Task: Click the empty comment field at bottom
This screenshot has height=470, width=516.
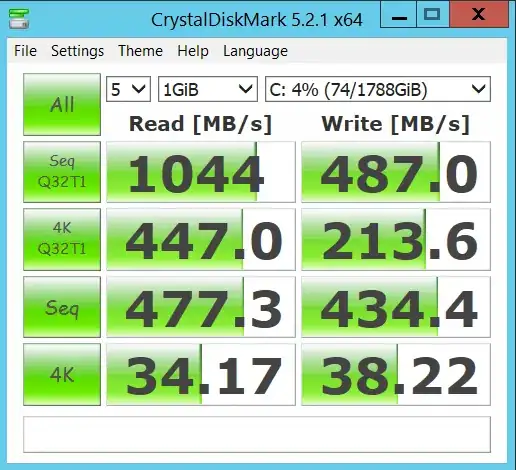Action: point(257,434)
